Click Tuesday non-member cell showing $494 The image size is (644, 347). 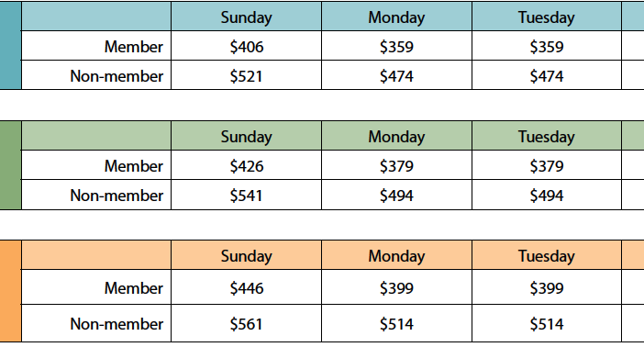coord(546,196)
